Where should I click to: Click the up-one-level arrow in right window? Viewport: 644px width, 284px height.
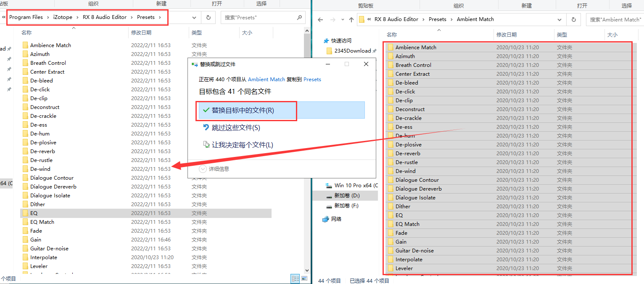(x=351, y=19)
